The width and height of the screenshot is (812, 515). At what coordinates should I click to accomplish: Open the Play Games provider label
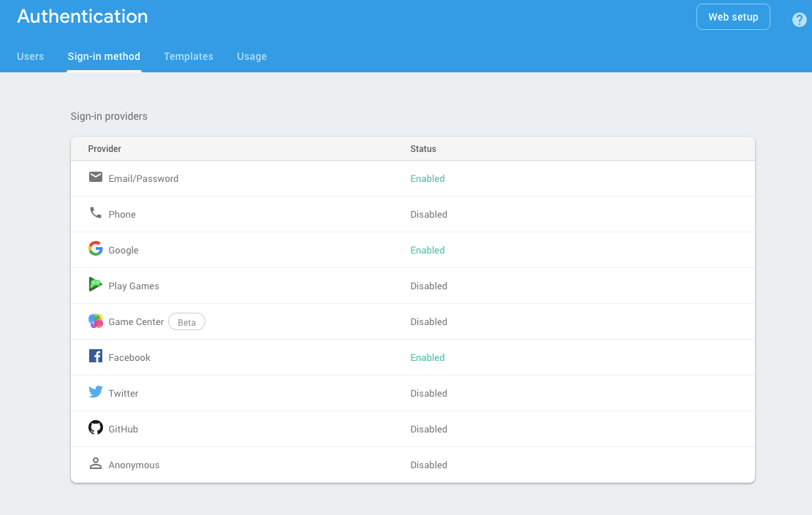click(134, 286)
